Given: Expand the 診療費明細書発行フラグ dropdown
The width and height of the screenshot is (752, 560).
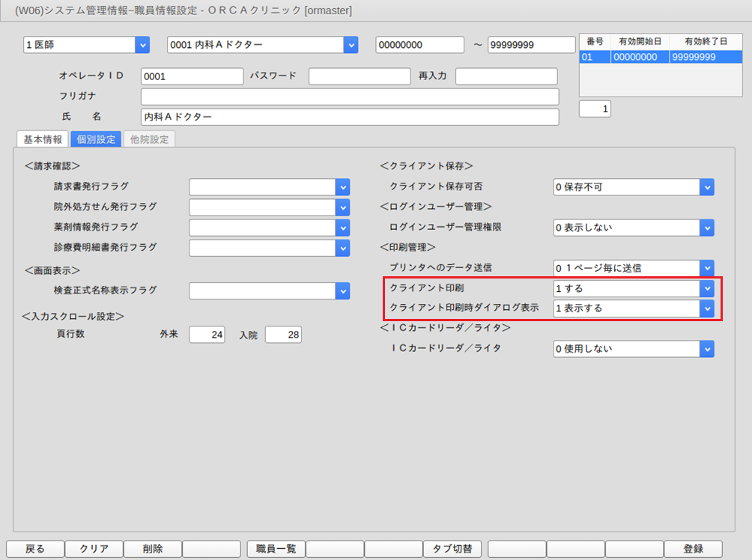Looking at the screenshot, I should coord(342,248).
